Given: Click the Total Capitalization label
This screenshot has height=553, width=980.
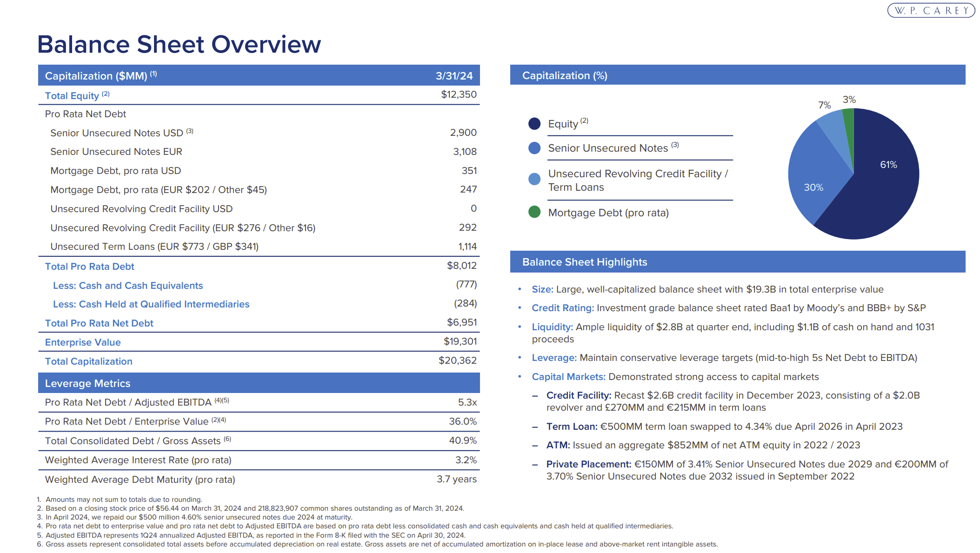Looking at the screenshot, I should tap(88, 361).
